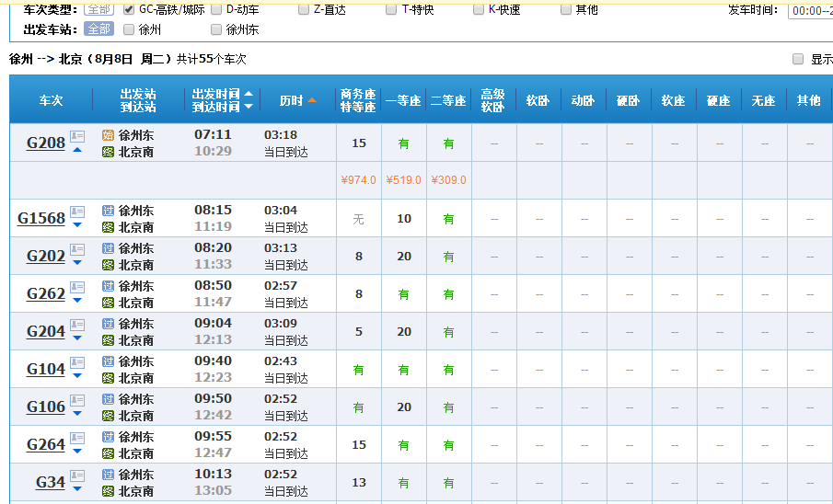Click the 10 first-class seats cell for G1568
833x504 pixels.
[x=404, y=218]
